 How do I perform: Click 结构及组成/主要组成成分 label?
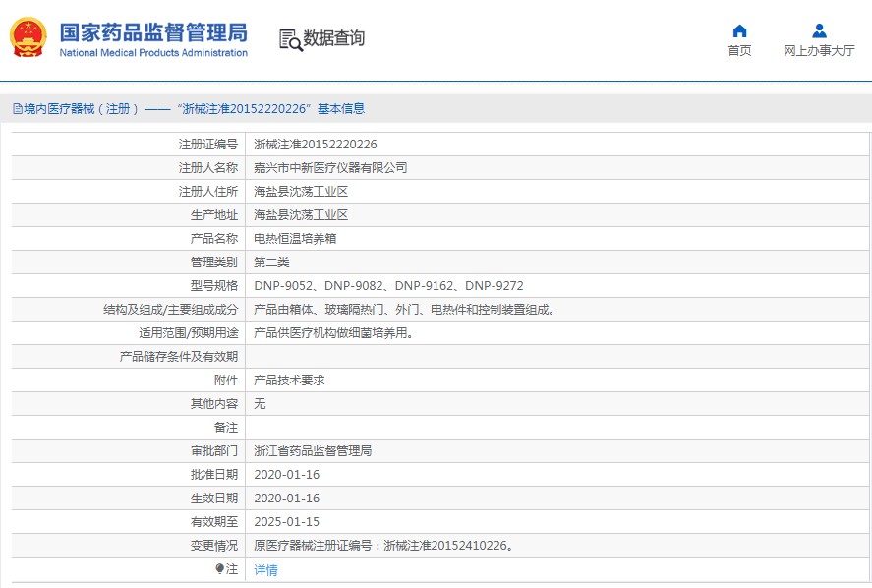171,310
